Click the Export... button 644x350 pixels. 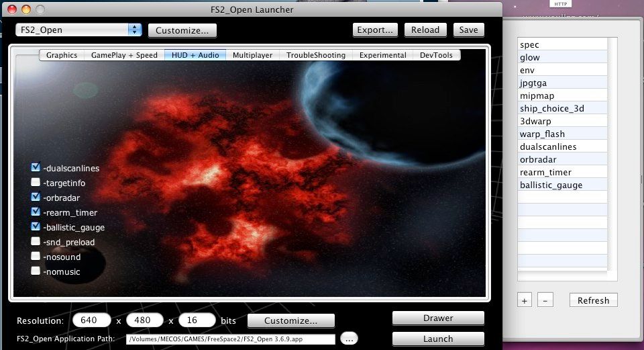pos(375,30)
